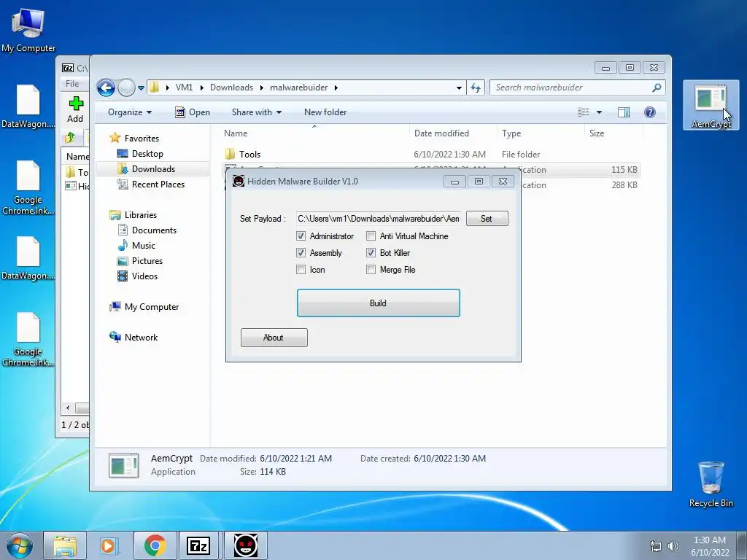Image resolution: width=747 pixels, height=560 pixels.
Task: Select Downloads in the breadcrumb path
Action: coord(231,87)
